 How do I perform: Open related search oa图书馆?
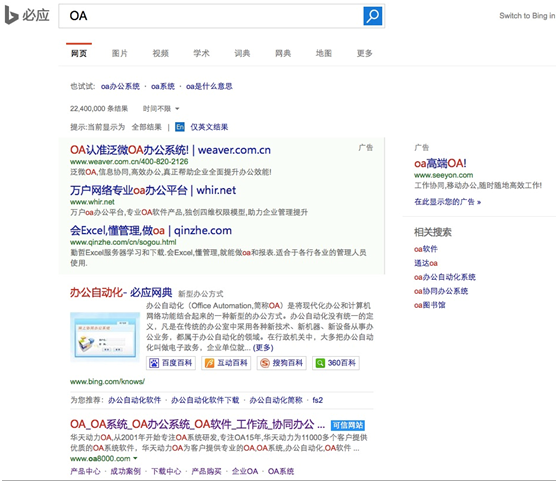click(430, 305)
